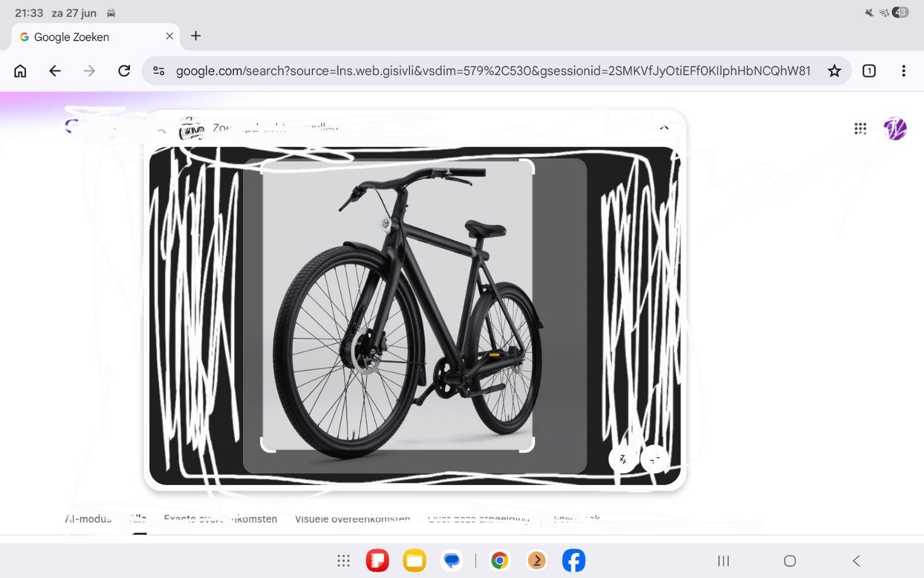
Task: Bookmark this page with the star
Action: pyautogui.click(x=834, y=71)
